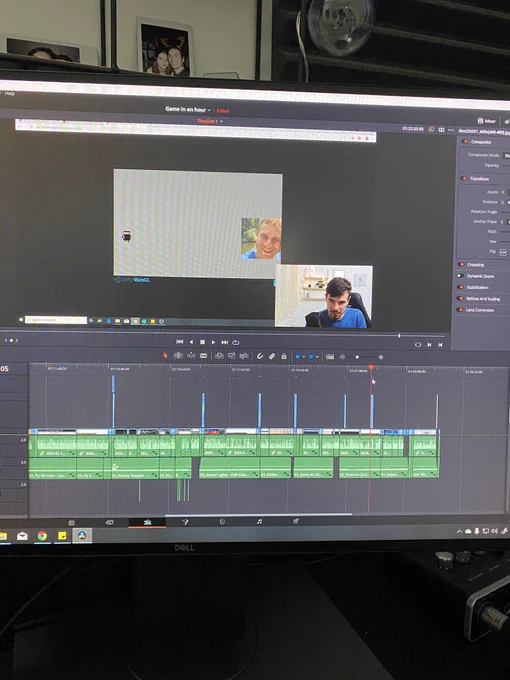
Task: Toggle the Lens Correction switch
Action: click(460, 310)
